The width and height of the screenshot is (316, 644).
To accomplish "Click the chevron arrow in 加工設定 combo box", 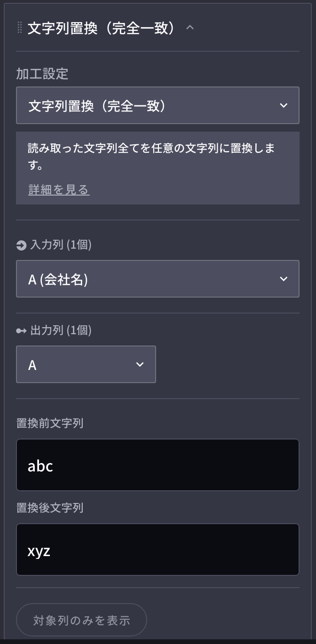I will coord(284,105).
